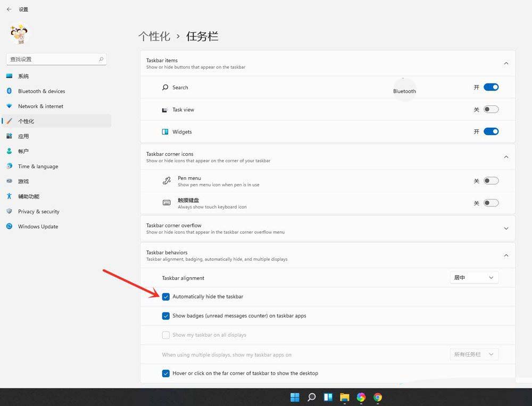The height and width of the screenshot is (406, 532).
Task: Toggle Show badges on taskbar apps
Action: (166, 316)
